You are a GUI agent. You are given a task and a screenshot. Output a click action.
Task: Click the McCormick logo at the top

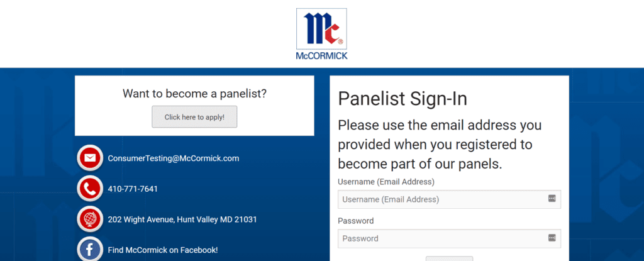[321, 28]
